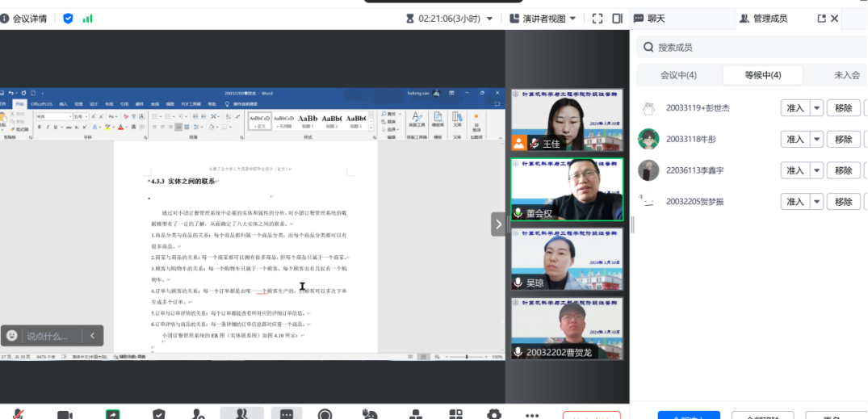Expand admit options arrow for 20033119+彭世杰
The width and height of the screenshot is (868, 419).
coord(816,108)
